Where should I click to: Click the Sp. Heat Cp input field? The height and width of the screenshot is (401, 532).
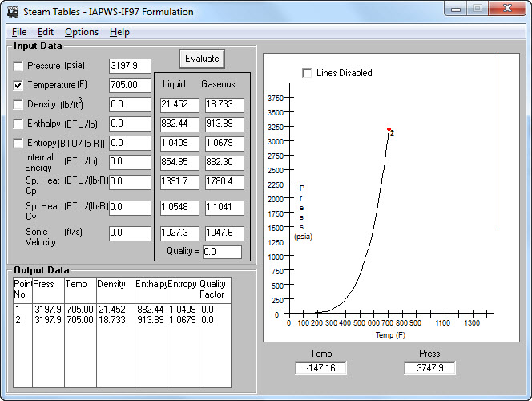pyautogui.click(x=130, y=182)
